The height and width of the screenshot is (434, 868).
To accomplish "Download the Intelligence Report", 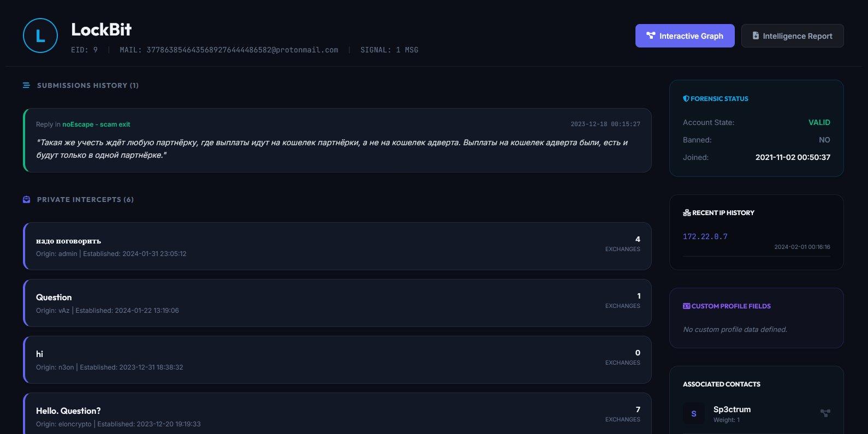I will click(x=792, y=35).
